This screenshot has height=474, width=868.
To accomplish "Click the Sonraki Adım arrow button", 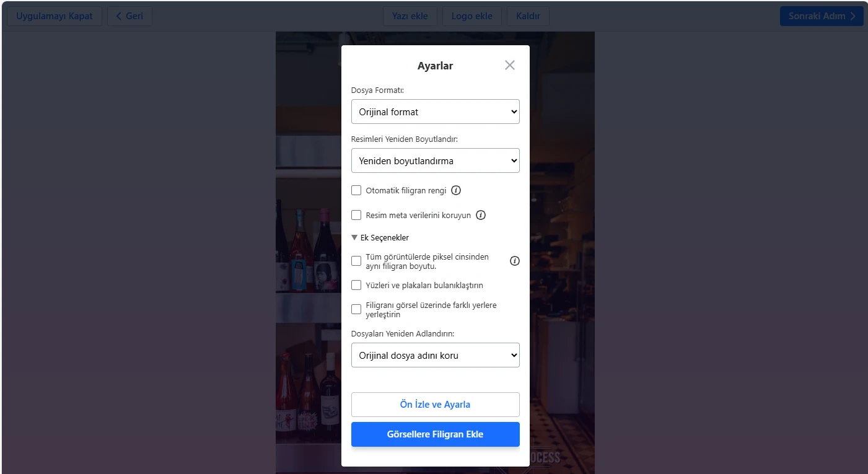I will (822, 16).
